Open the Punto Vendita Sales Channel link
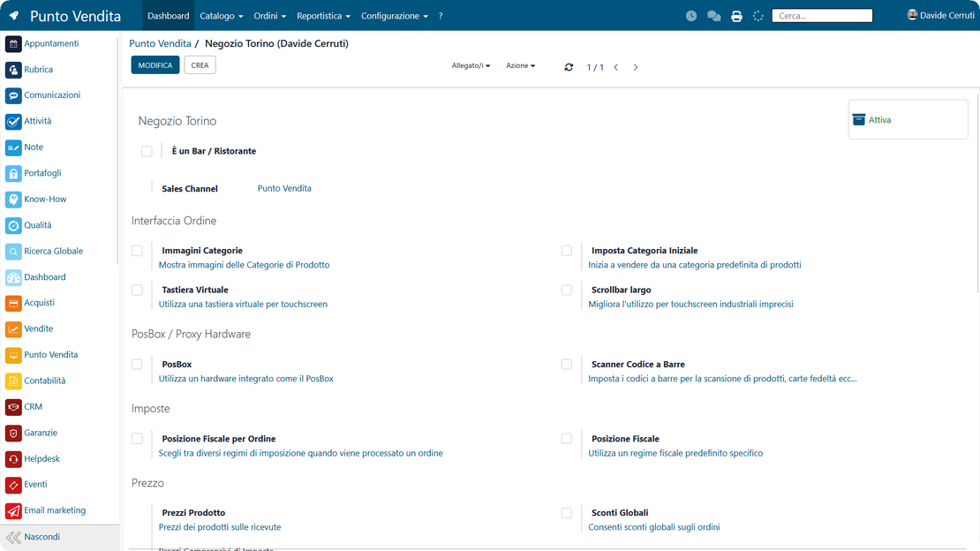 point(284,188)
